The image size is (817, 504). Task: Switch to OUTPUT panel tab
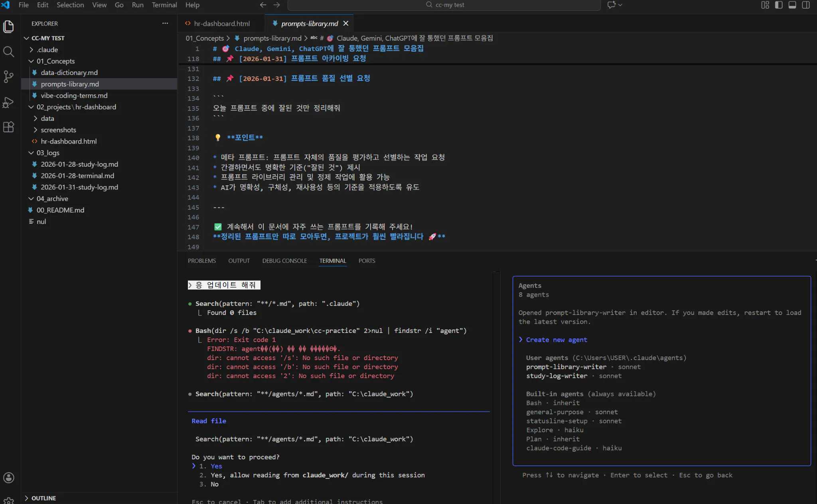point(239,261)
